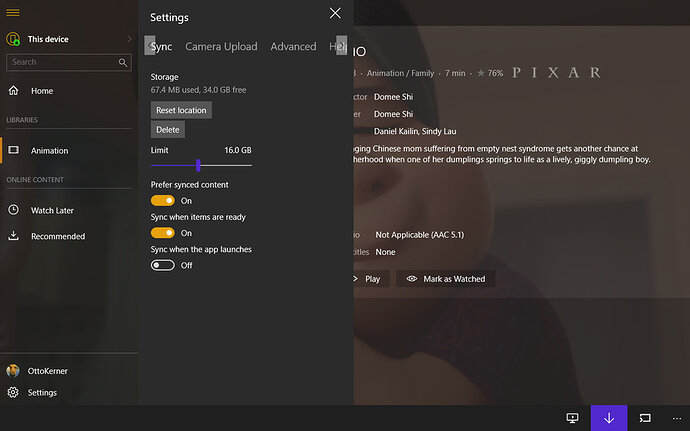Click the Play button

(x=371, y=279)
